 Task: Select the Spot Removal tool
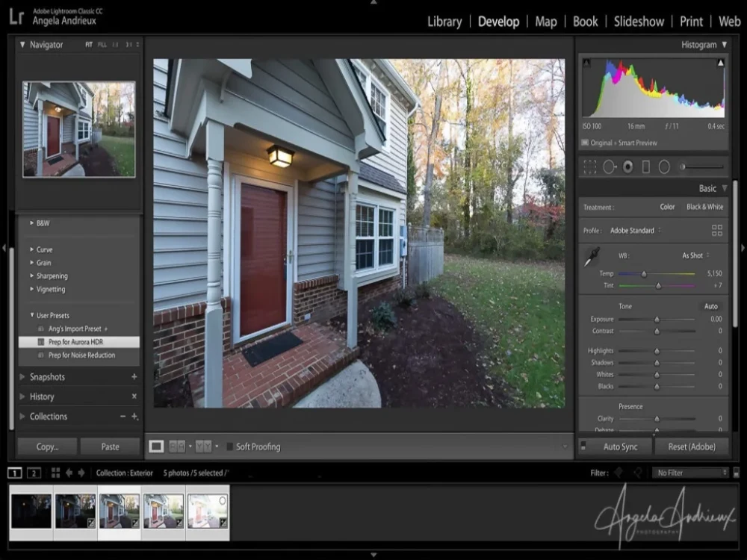point(610,167)
